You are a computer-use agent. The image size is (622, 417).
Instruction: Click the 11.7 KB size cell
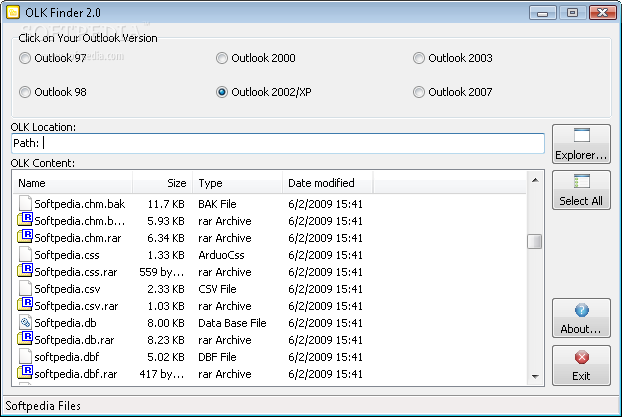(x=166, y=204)
